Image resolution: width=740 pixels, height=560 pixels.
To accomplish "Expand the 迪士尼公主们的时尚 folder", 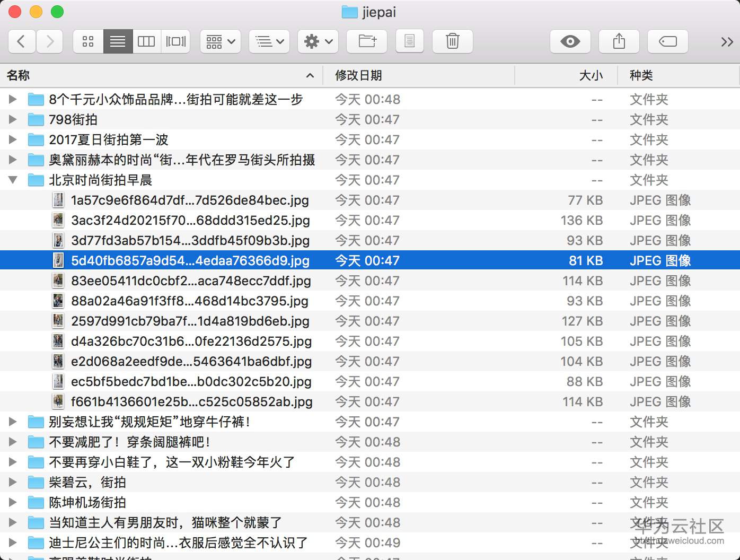I will pos(13,542).
